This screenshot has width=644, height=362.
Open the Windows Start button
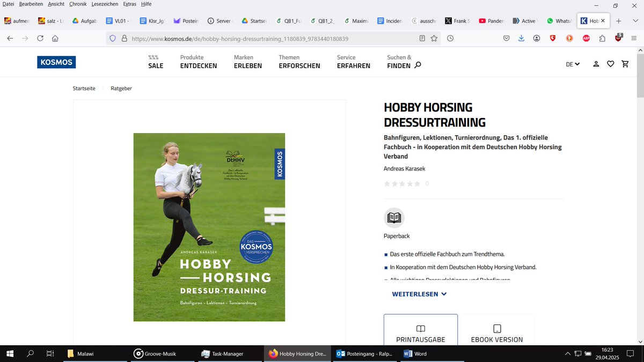tap(10, 354)
